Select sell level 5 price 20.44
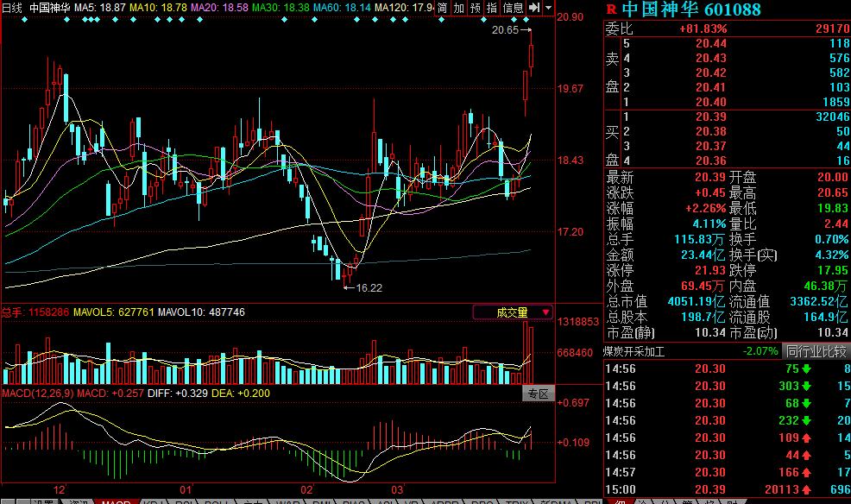The width and height of the screenshot is (851, 504). pos(711,43)
